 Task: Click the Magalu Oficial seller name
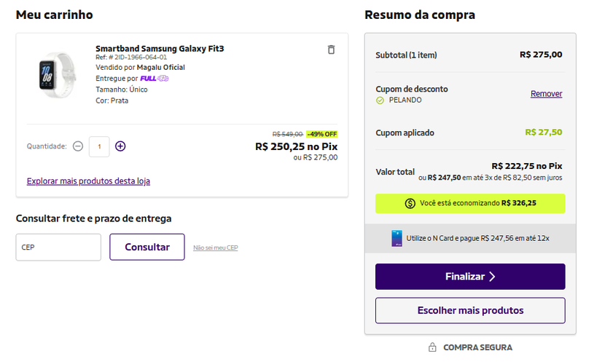[160, 67]
